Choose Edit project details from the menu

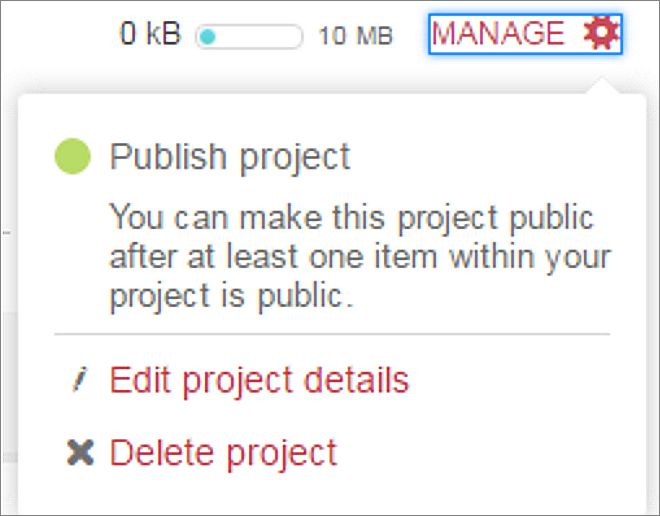tap(259, 381)
